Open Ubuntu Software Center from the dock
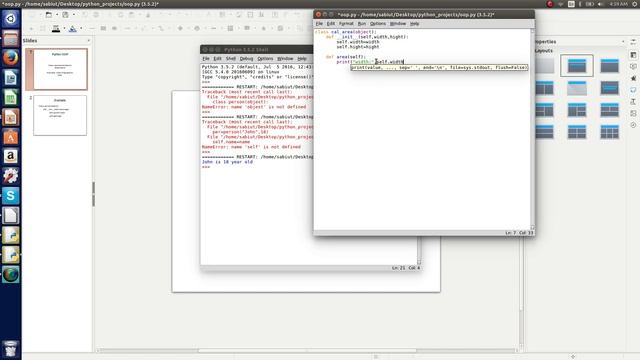 coord(11,137)
